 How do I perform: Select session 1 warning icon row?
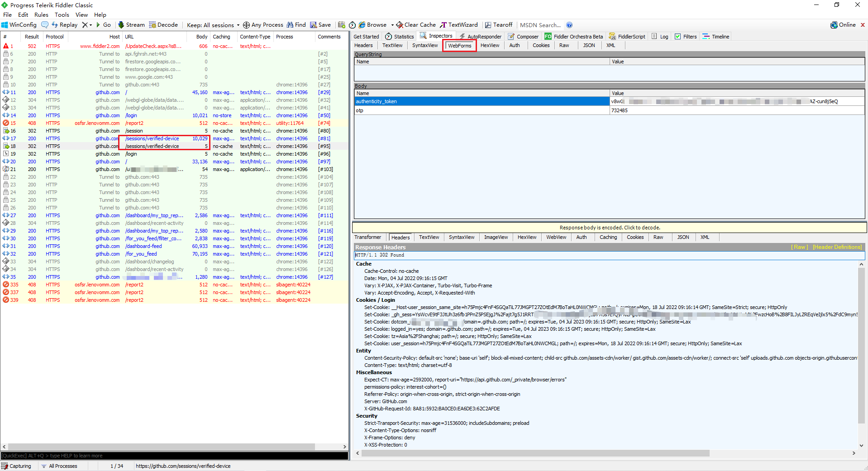pyautogui.click(x=6, y=46)
